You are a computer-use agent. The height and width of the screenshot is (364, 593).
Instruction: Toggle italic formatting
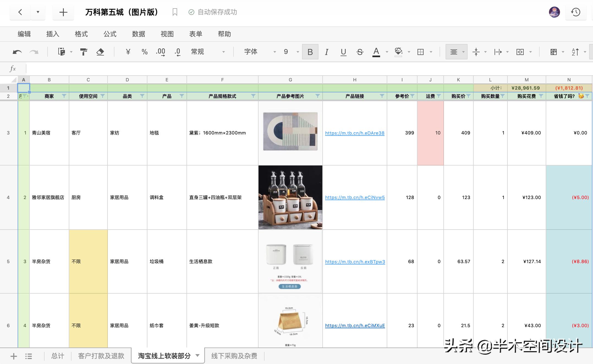click(x=326, y=52)
